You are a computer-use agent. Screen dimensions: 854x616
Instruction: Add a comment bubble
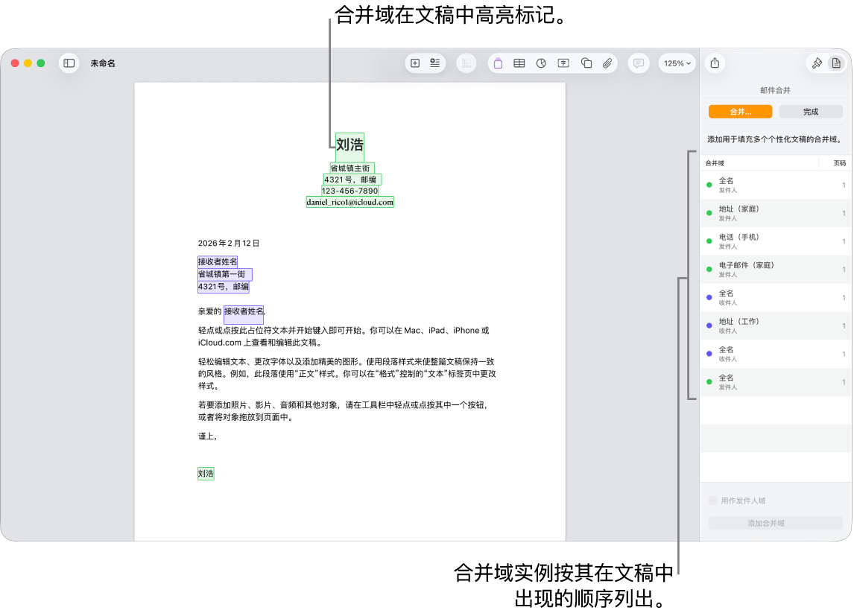pos(639,63)
